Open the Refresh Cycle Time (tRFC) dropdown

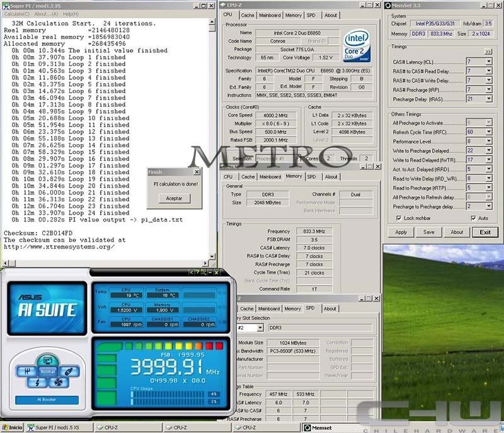click(x=489, y=132)
